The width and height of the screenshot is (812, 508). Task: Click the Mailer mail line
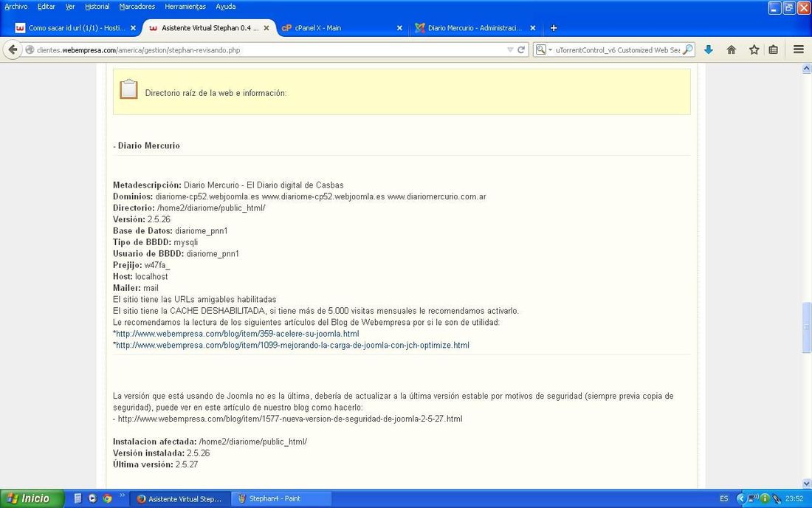coord(136,288)
